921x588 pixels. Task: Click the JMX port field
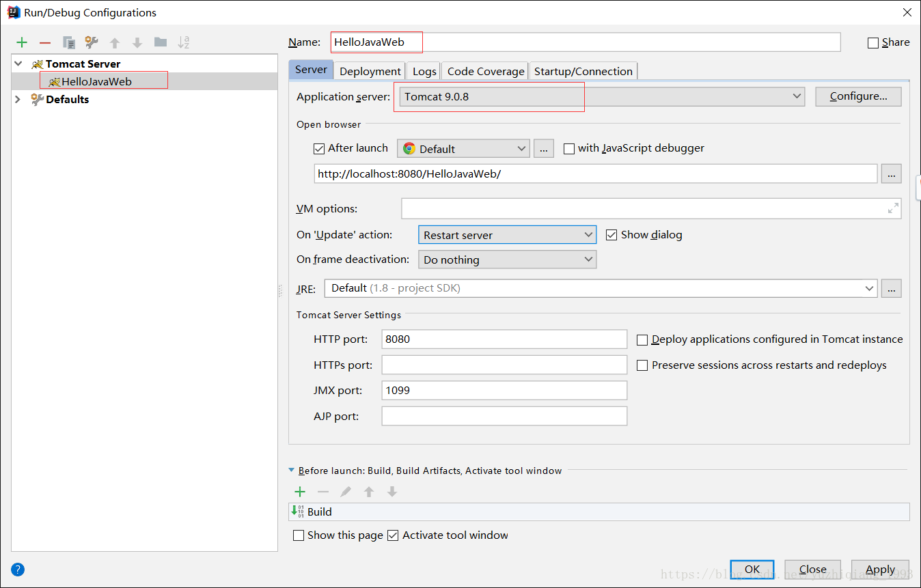point(504,391)
